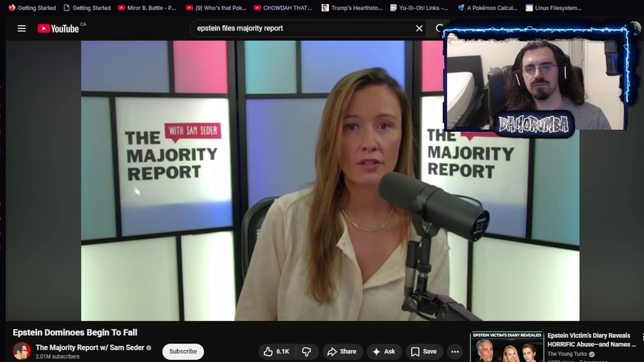Clear the search box with the X
The image size is (644, 362).
(419, 29)
